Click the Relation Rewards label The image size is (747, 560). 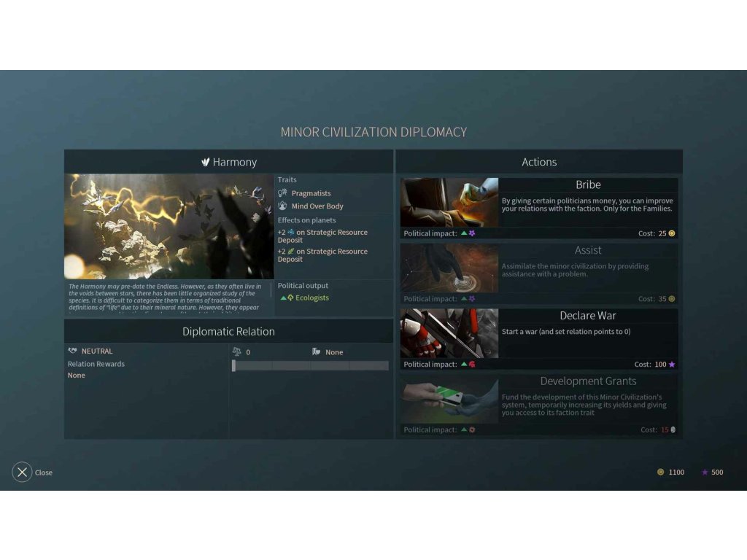pyautogui.click(x=96, y=364)
